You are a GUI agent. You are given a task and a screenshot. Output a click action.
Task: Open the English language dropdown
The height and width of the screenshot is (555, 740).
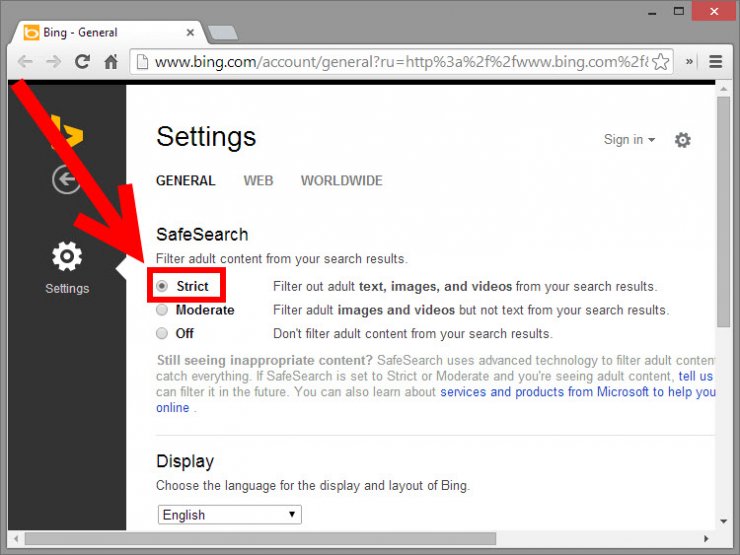[230, 514]
